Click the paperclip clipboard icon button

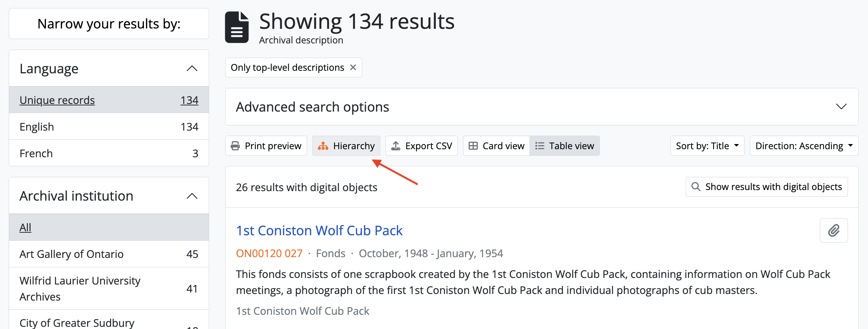point(833,230)
